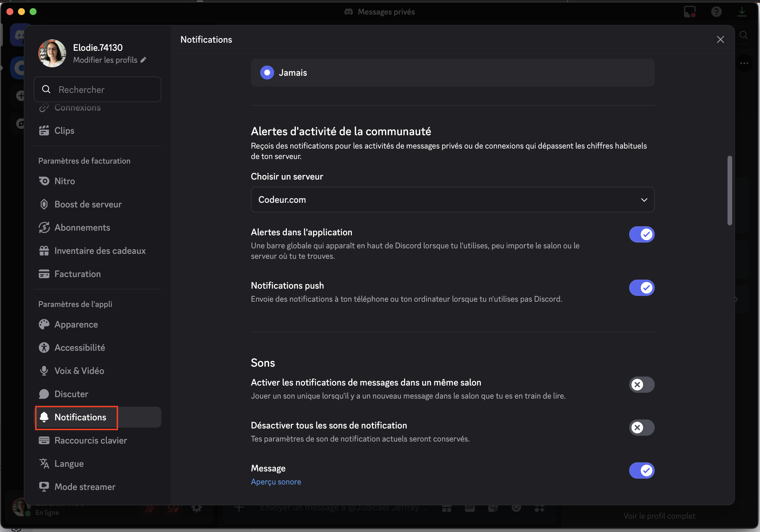Click the Aperçu sonore link
This screenshot has height=532, width=760.
[276, 482]
